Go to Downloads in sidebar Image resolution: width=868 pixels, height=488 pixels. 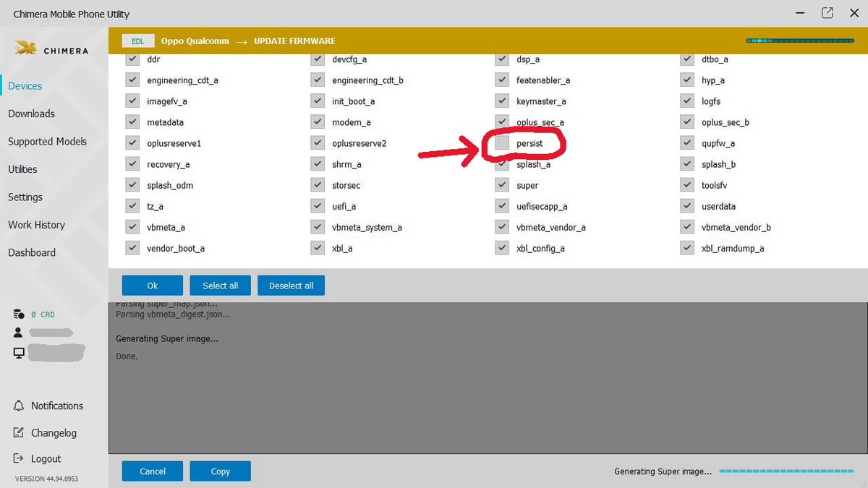tap(31, 114)
